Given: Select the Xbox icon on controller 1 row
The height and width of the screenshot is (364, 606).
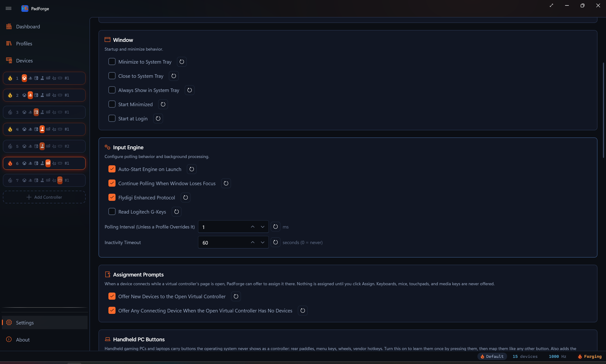Looking at the screenshot, I should 24,78.
